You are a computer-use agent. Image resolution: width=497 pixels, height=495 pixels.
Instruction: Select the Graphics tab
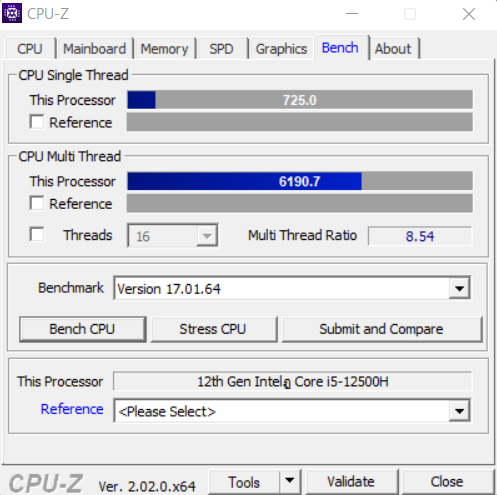pos(281,49)
